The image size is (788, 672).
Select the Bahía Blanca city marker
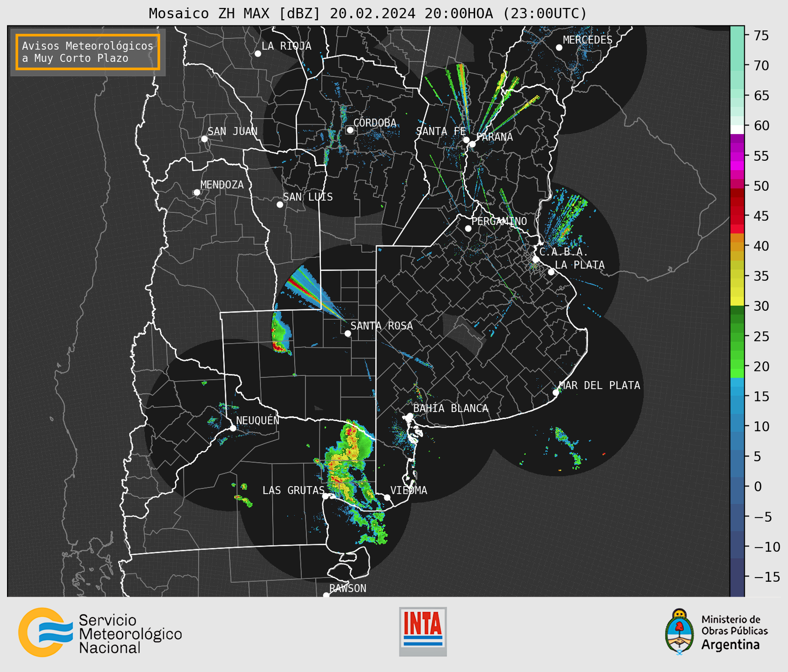(410, 416)
